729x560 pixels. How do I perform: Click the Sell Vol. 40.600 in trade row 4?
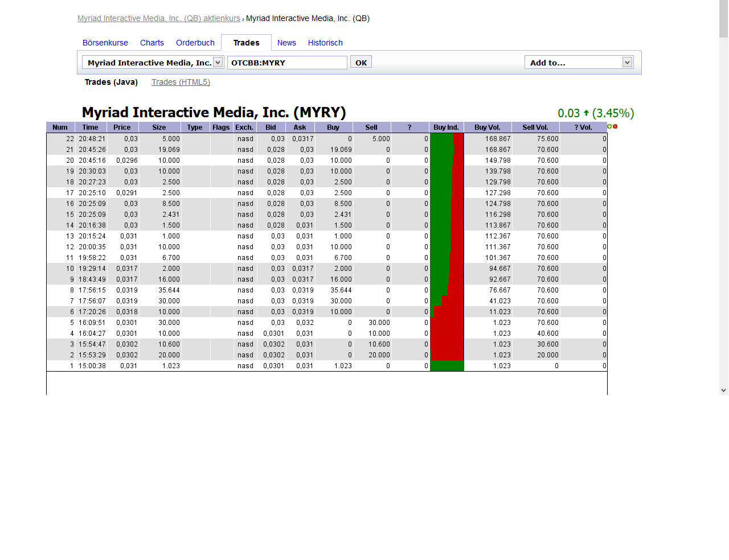(548, 333)
